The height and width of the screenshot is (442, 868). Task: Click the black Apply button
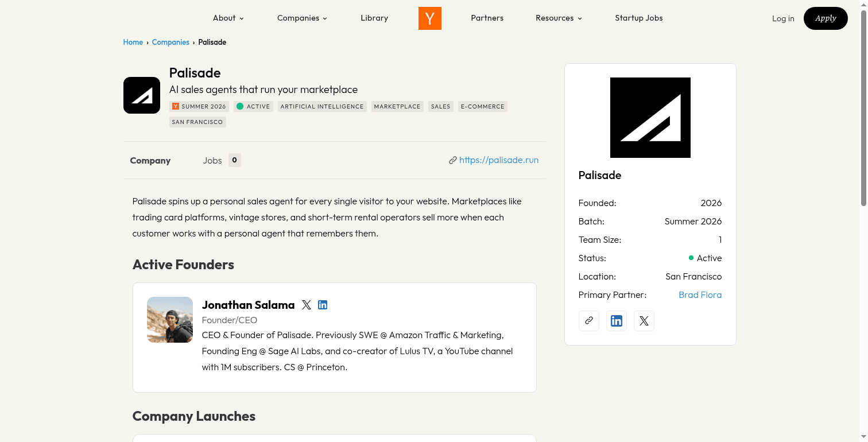(x=826, y=18)
